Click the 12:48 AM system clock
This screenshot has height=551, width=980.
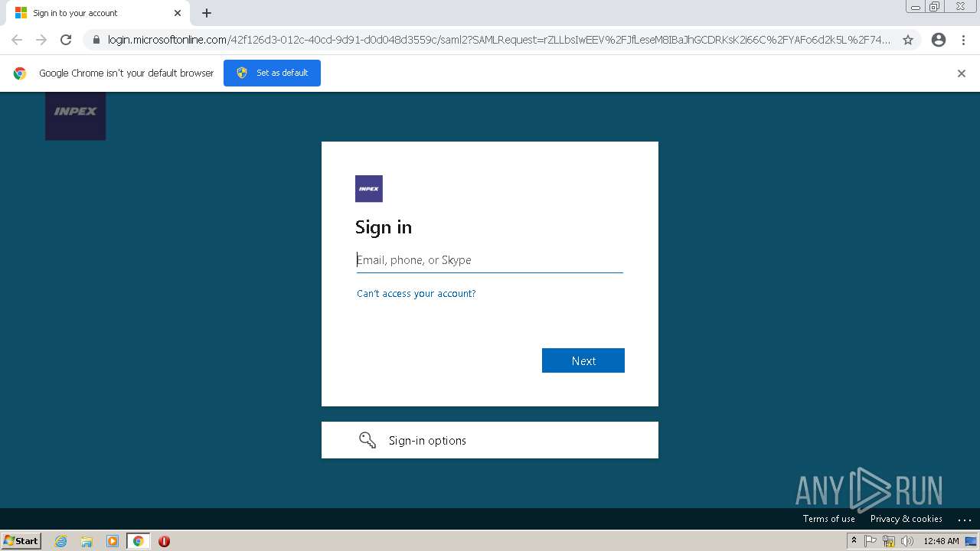[x=941, y=541]
